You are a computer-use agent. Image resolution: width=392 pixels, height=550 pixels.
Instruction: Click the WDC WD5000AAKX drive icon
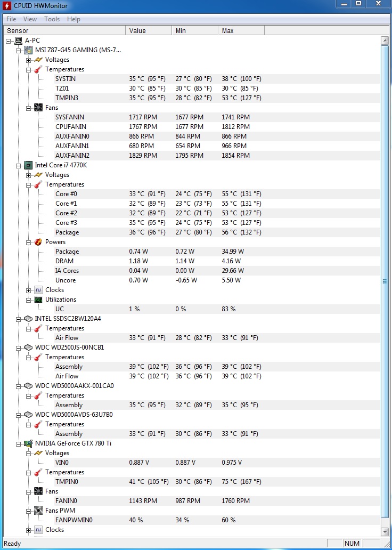point(28,386)
